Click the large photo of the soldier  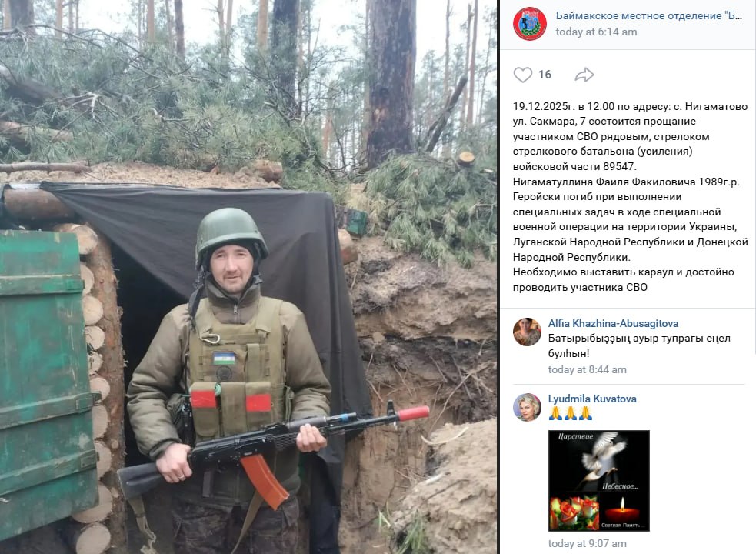[x=248, y=277]
